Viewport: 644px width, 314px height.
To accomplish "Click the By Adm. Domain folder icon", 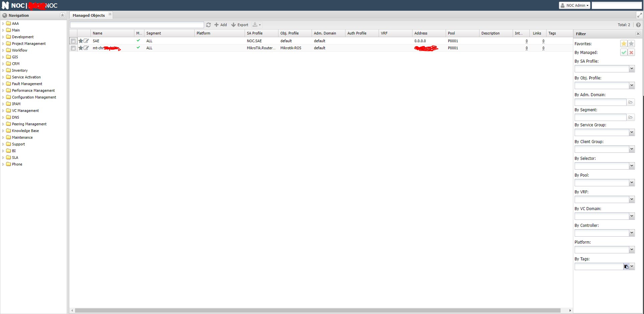I will click(x=630, y=102).
